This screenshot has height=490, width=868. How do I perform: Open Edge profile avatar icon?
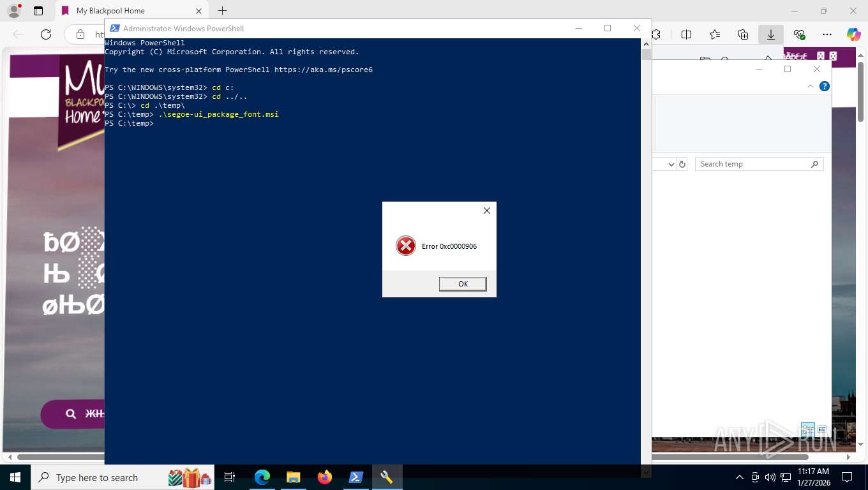(13, 11)
